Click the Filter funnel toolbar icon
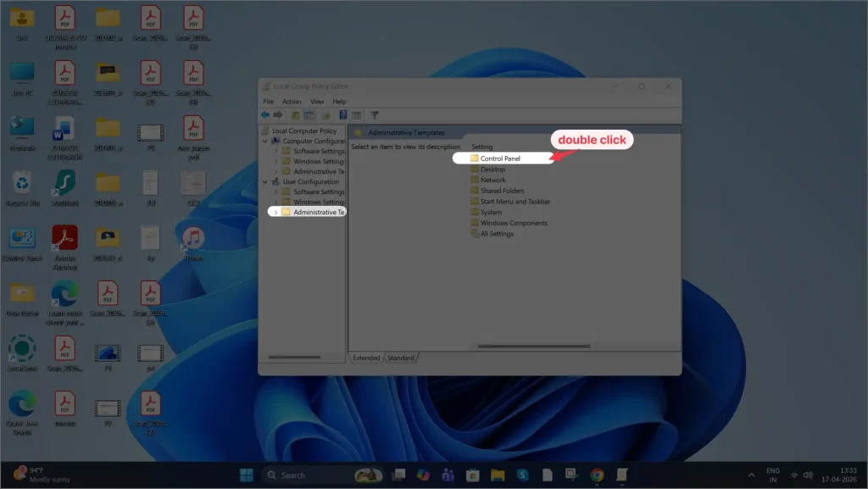The height and width of the screenshot is (489, 868). 375,115
